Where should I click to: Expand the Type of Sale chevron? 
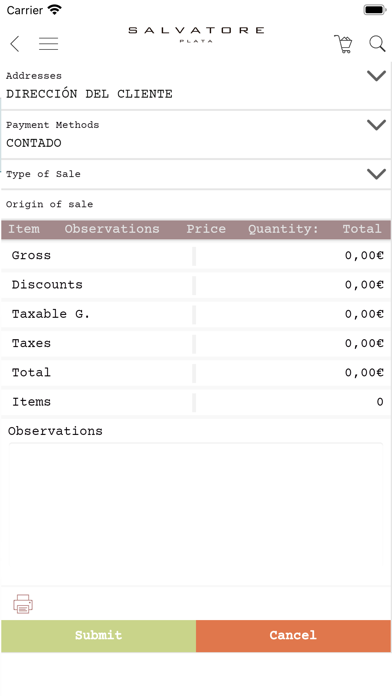click(376, 174)
